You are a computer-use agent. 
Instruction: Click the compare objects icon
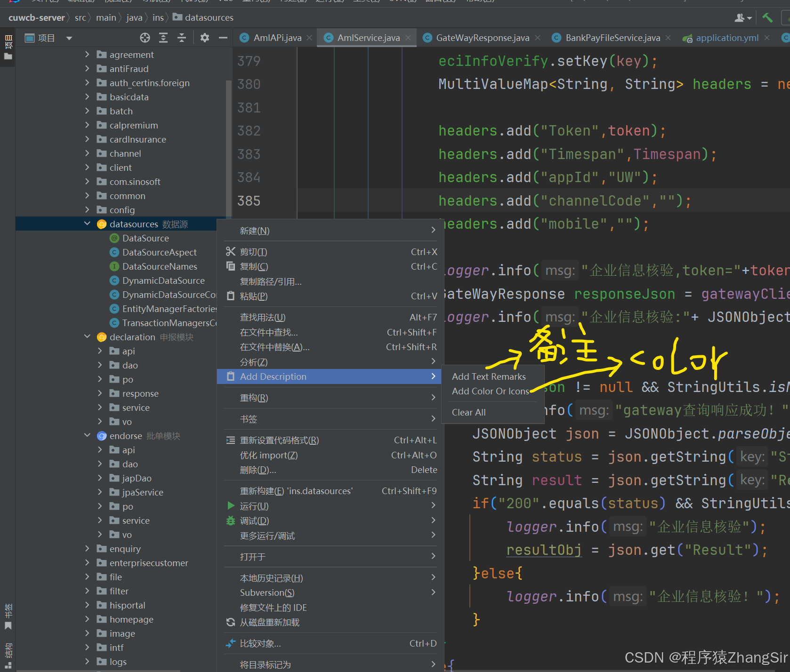coord(231,644)
